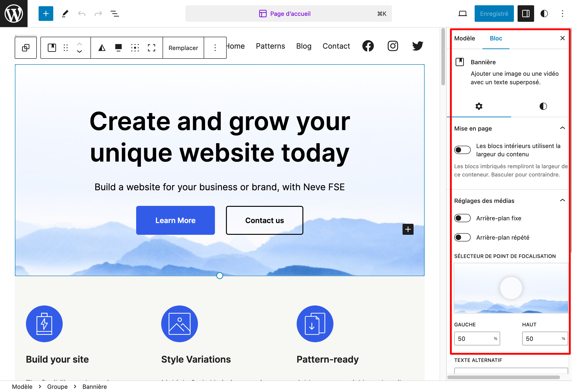Turn on Arrière-plan répété switch
The height and width of the screenshot is (392, 572).
462,238
